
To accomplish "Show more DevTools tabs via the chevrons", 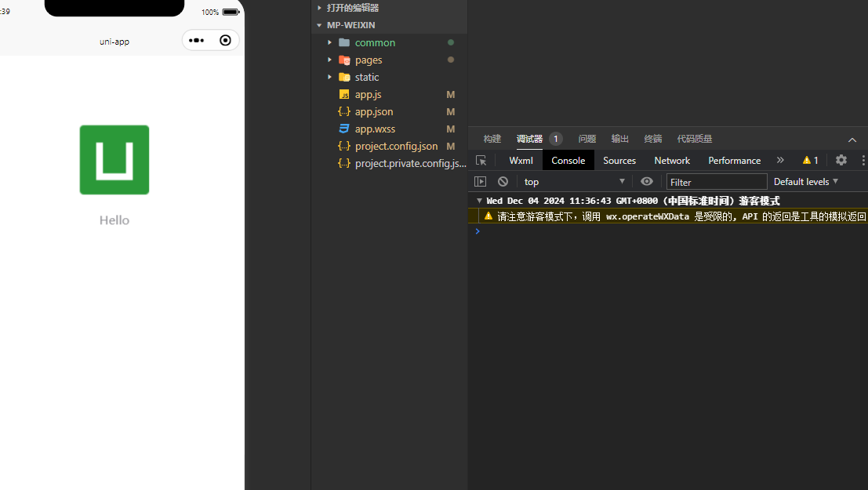I will point(780,160).
